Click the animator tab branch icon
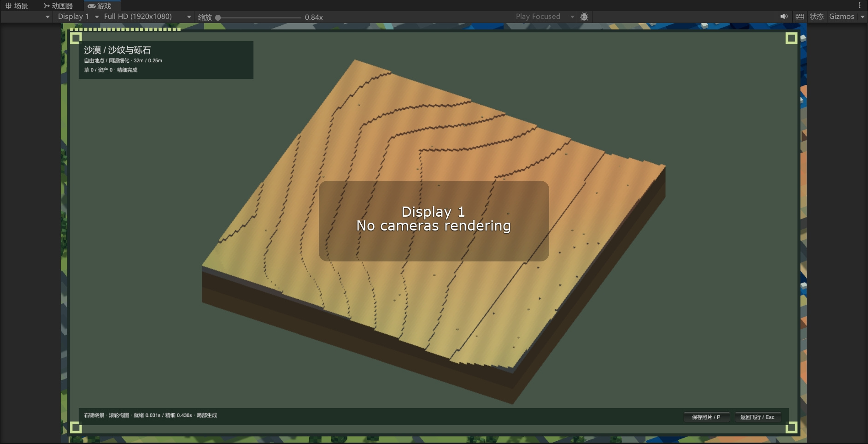Image resolution: width=868 pixels, height=444 pixels. [47, 6]
